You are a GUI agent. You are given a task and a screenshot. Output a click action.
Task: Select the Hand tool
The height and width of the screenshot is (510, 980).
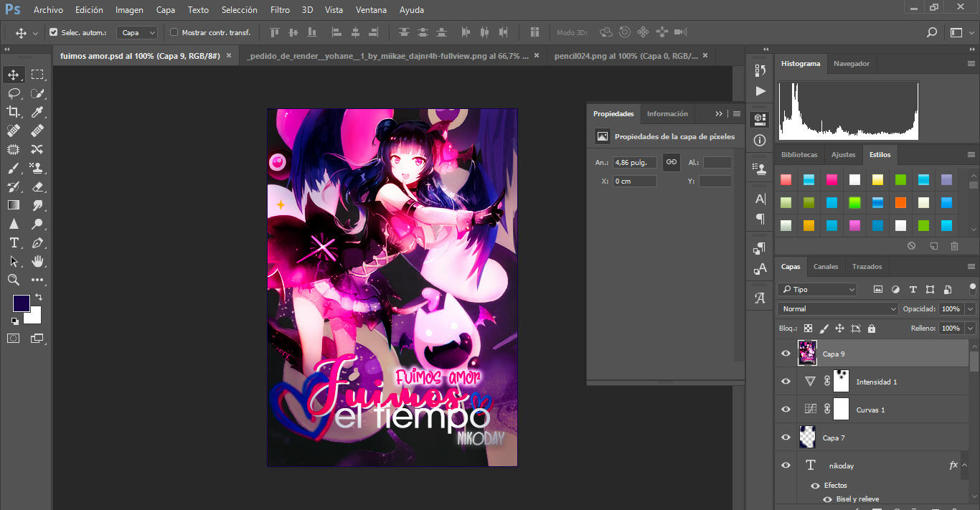[x=37, y=261]
